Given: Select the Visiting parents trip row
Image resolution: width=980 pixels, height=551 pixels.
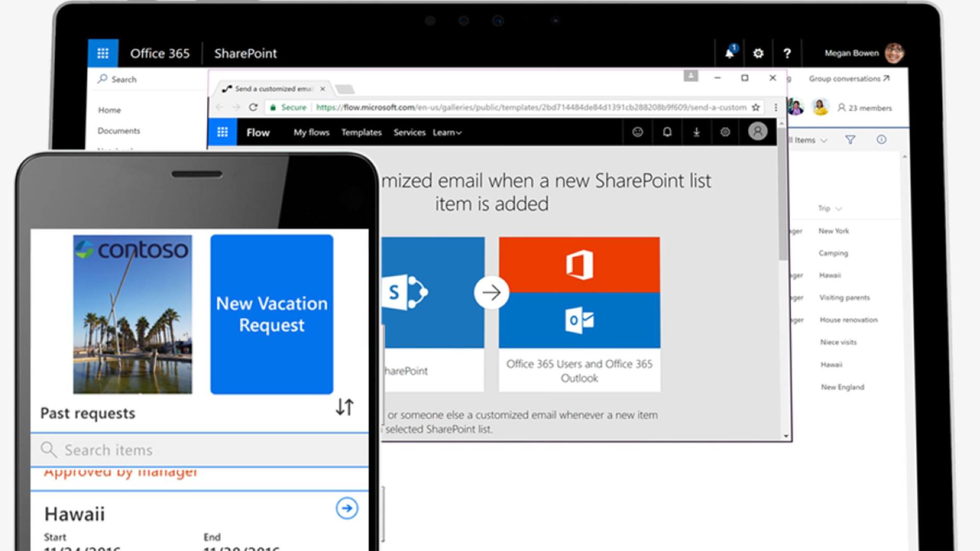Looking at the screenshot, I should (x=845, y=297).
